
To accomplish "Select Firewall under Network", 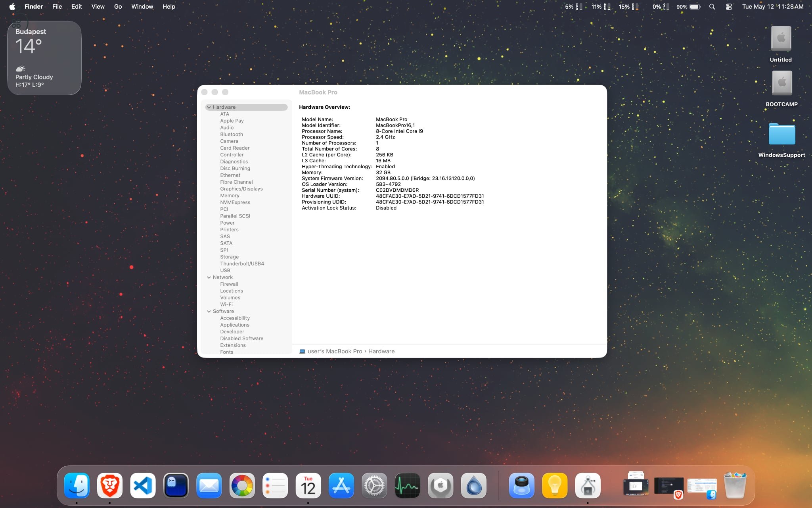I will [x=229, y=284].
